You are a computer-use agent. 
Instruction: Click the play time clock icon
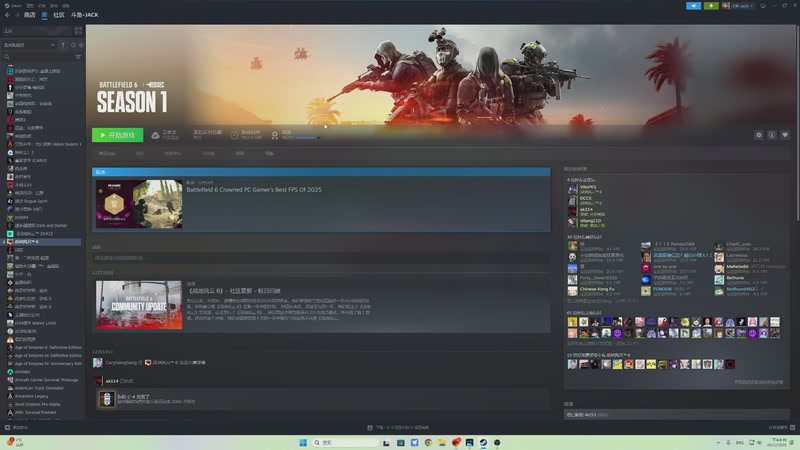pyautogui.click(x=234, y=135)
